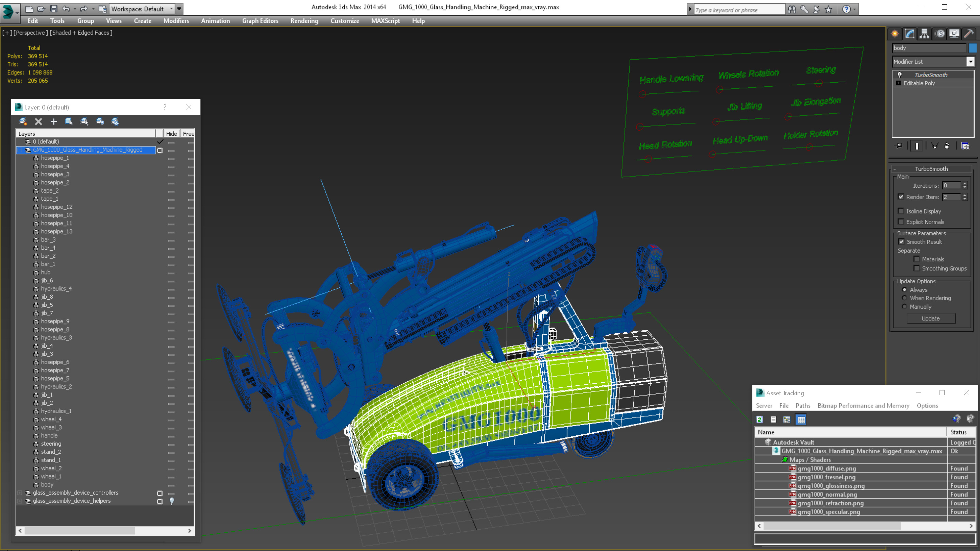Screen dimensions: 980x551
Task: Enable Separate by Smoothing Groups checkbox
Action: click(x=917, y=268)
